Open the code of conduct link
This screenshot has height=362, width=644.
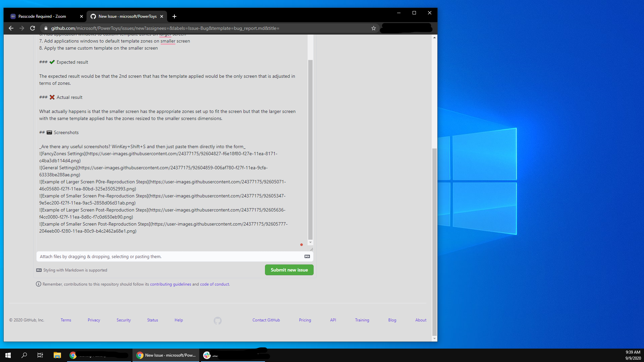215,284
